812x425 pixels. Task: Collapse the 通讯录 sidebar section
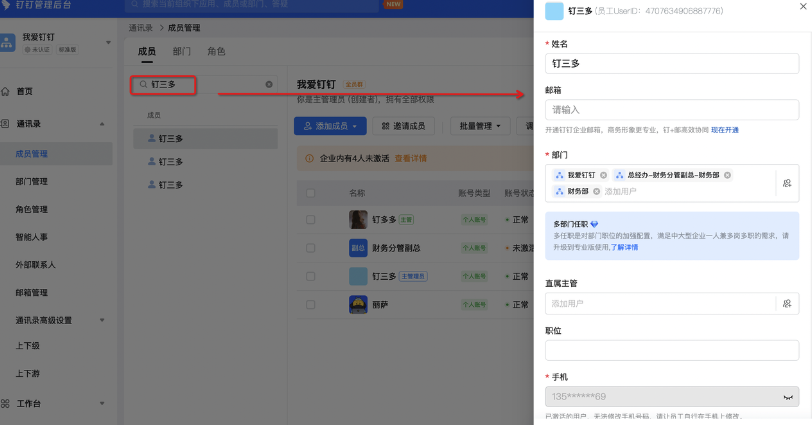[x=102, y=124]
